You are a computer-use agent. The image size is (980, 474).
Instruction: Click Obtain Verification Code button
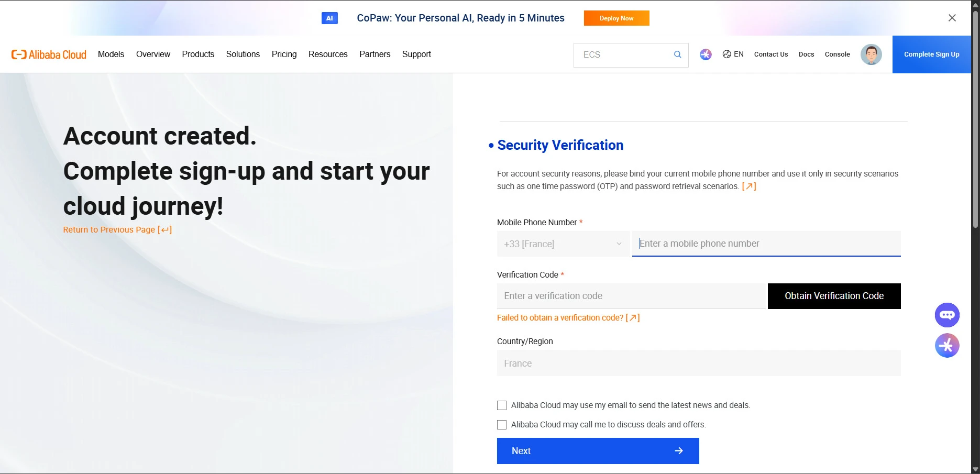point(834,296)
